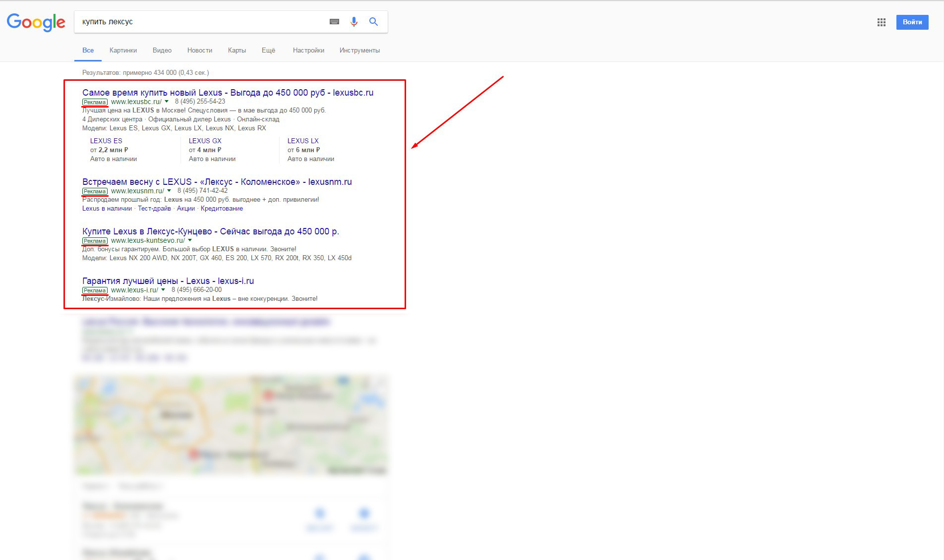Select the Все tab

pos(88,50)
